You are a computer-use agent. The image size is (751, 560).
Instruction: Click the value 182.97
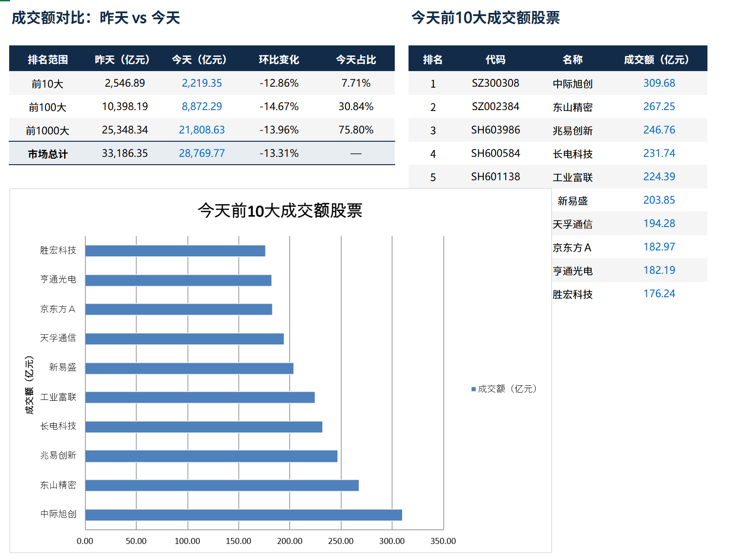659,247
